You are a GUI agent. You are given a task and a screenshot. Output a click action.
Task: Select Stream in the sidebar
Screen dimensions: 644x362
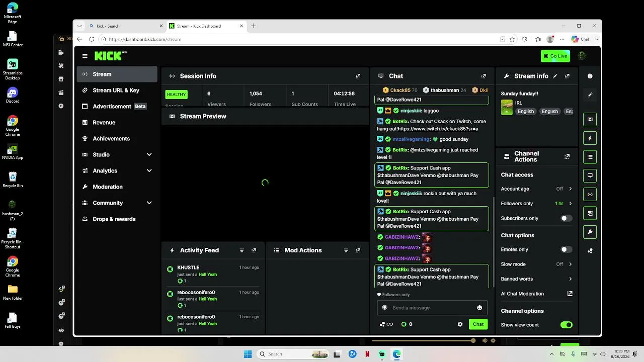tap(117, 74)
